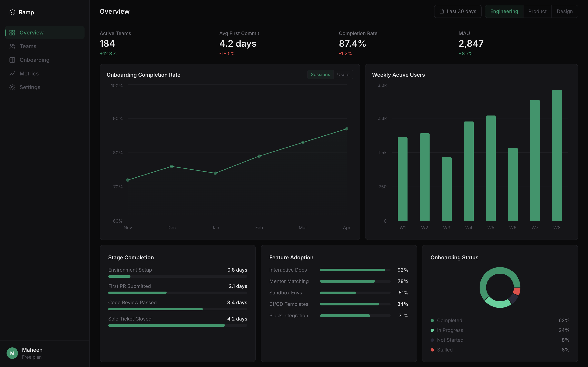
Task: Click the Teams people icon
Action: pyautogui.click(x=12, y=46)
